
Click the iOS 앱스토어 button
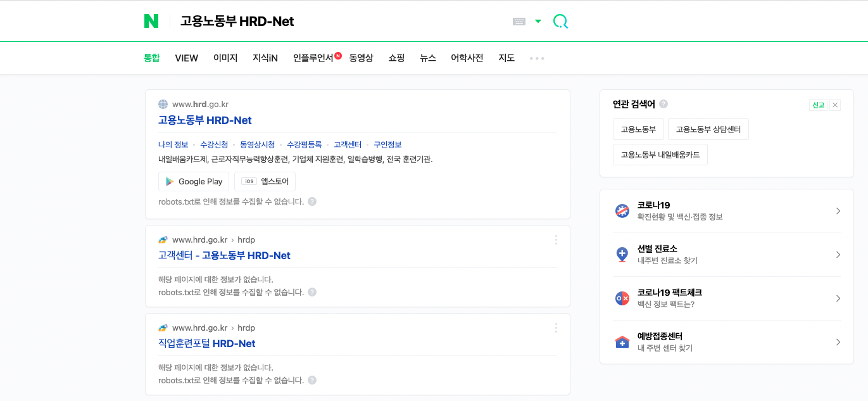point(265,181)
